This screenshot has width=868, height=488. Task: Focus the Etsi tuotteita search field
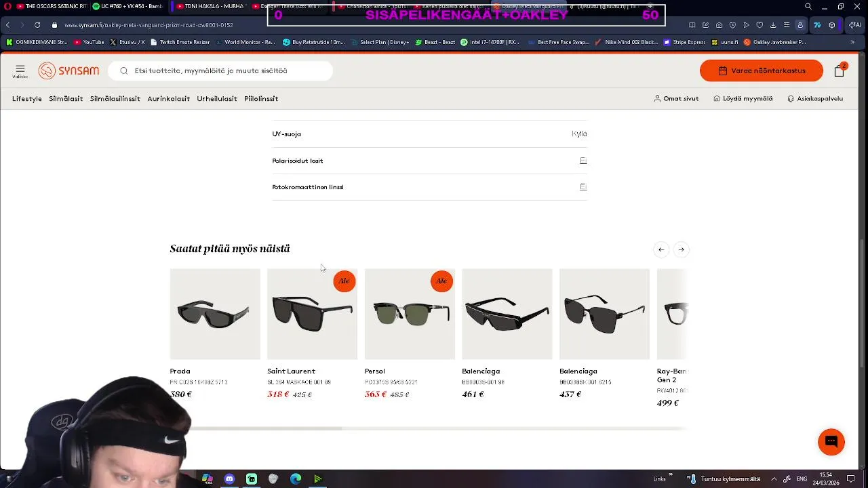click(220, 70)
